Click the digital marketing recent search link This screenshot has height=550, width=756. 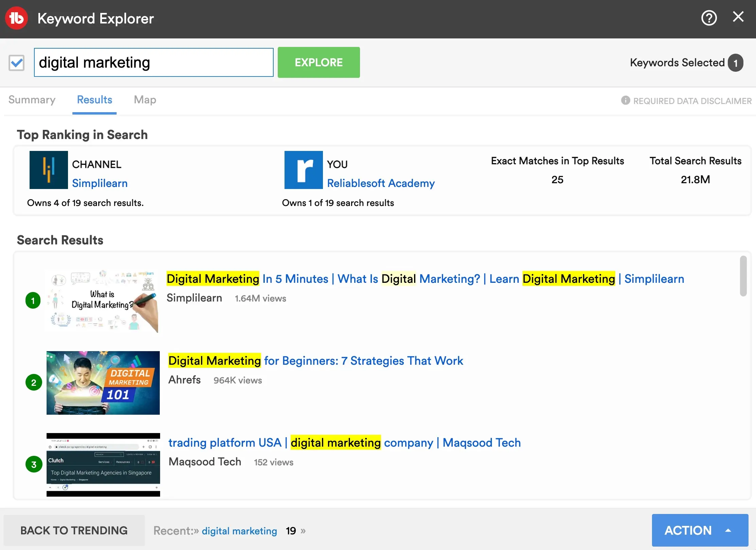239,531
